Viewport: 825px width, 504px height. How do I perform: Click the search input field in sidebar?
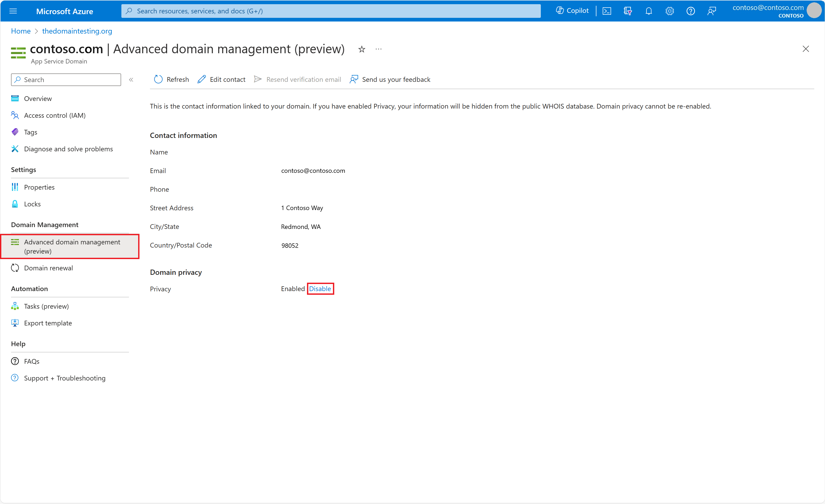pos(67,79)
